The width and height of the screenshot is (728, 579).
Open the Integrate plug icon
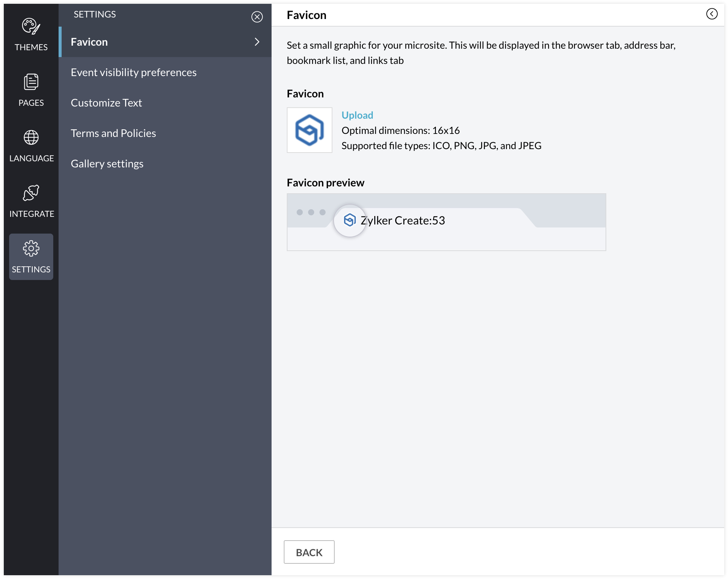click(31, 193)
